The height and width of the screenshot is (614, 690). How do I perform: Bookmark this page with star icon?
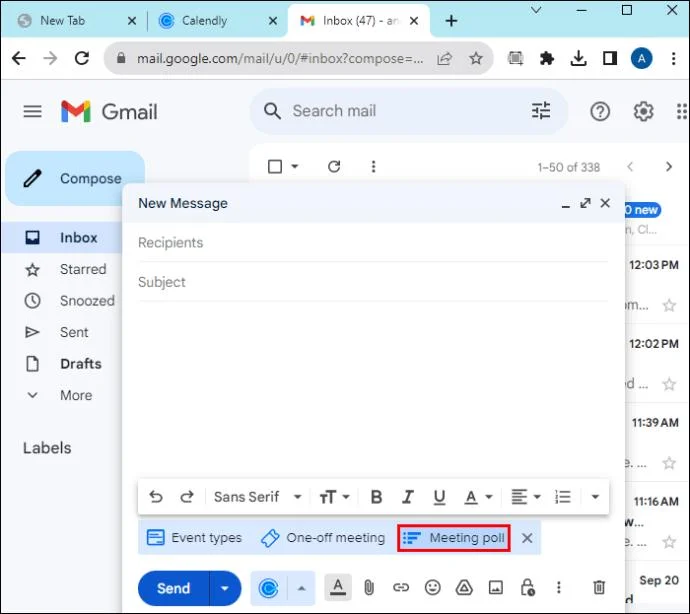pyautogui.click(x=476, y=58)
